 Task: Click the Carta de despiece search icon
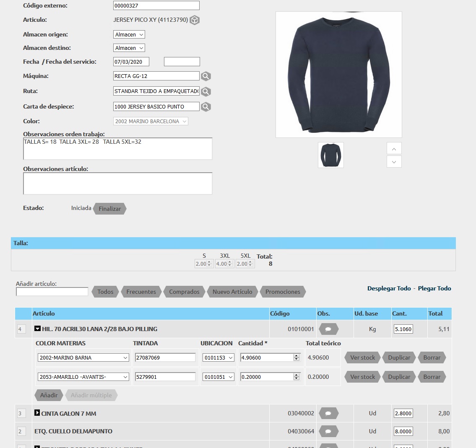click(205, 107)
